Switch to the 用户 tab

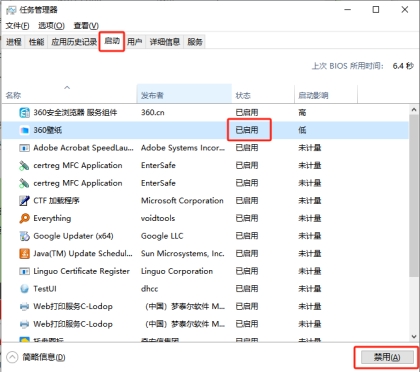pyautogui.click(x=135, y=42)
